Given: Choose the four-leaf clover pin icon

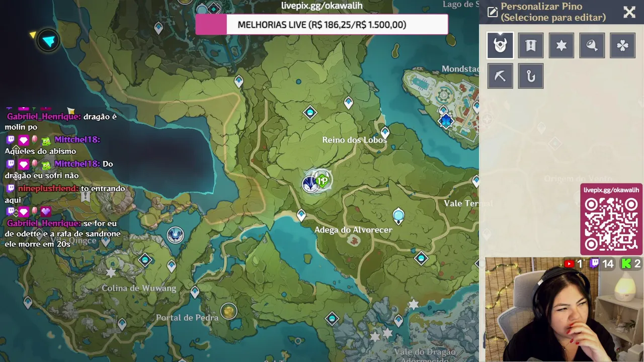Looking at the screenshot, I should tap(623, 45).
